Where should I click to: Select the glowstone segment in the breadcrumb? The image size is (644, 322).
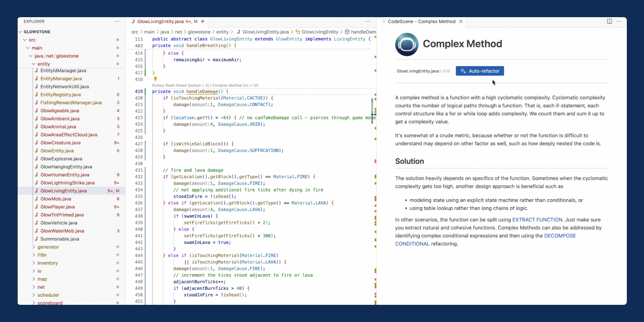tap(199, 32)
